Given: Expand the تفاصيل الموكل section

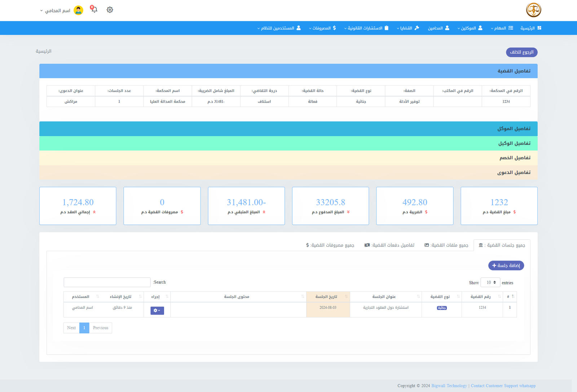Looking at the screenshot, I should 288,129.
